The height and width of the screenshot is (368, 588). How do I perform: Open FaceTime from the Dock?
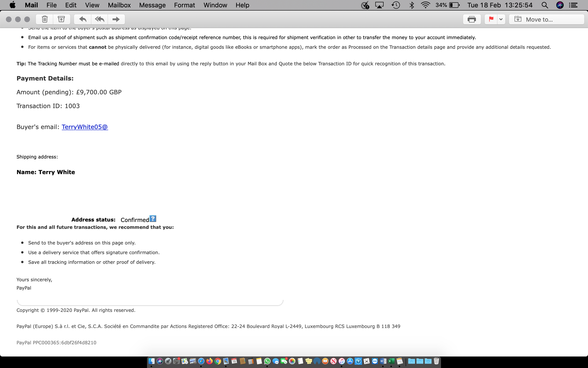tap(284, 361)
